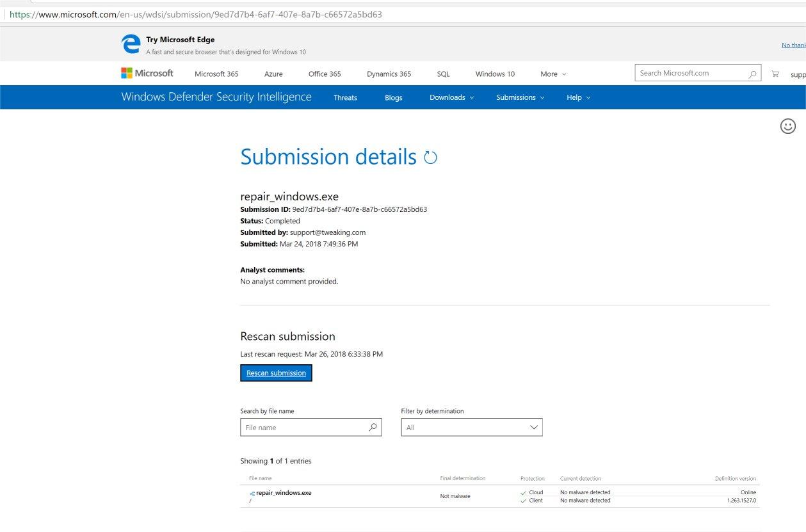
Task: Click the search magnifier on Microsoft.com box
Action: [752, 74]
